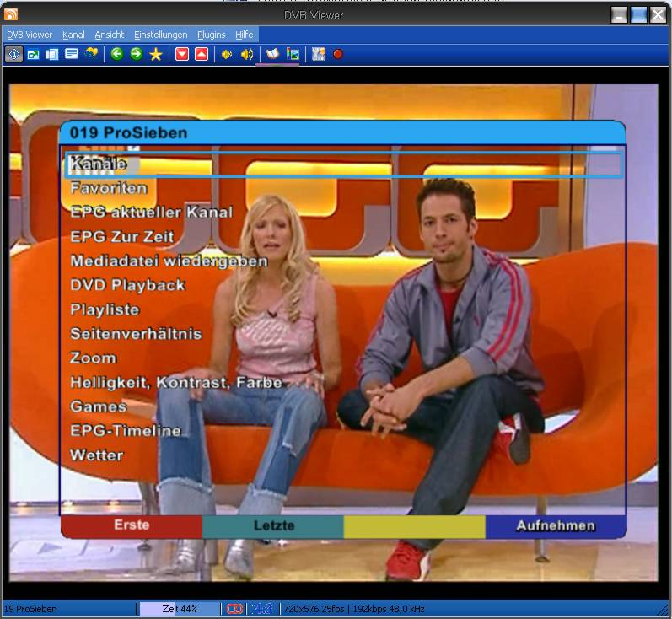Screen dimensions: 672x619
Task: Open the picture color settings icon
Action: 293,55
